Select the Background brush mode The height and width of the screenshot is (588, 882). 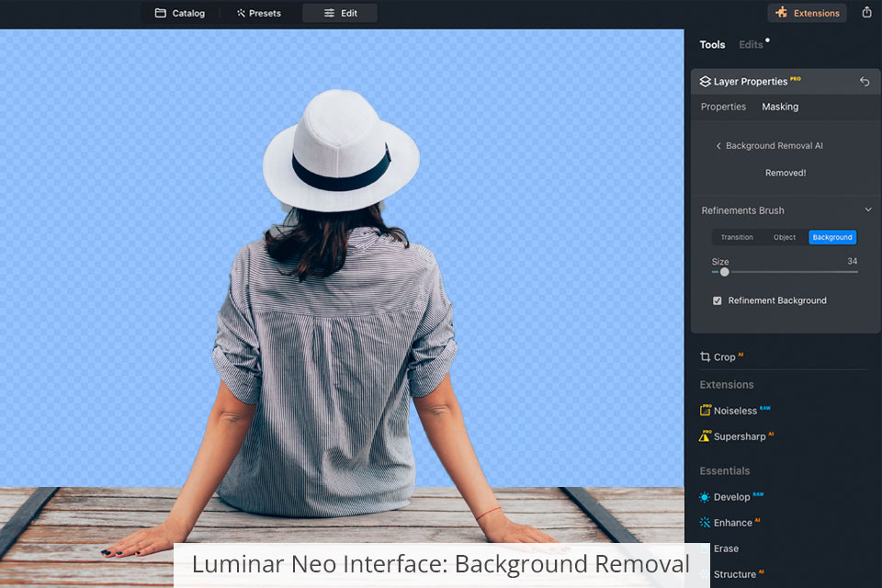point(832,237)
